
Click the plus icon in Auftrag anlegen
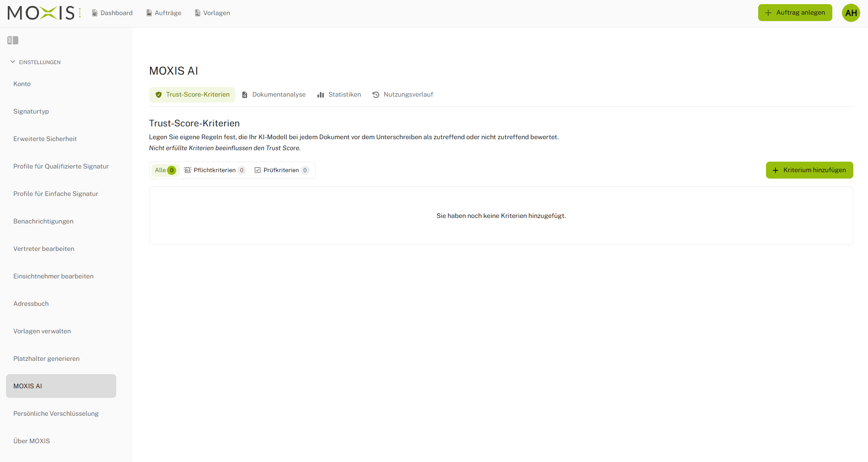(x=768, y=13)
